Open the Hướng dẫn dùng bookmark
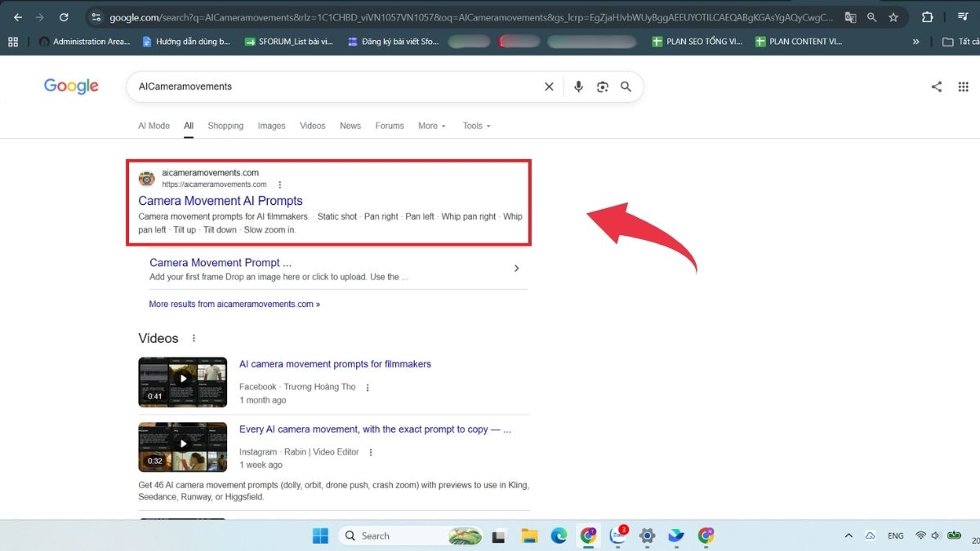The image size is (980, 551). [x=186, y=42]
